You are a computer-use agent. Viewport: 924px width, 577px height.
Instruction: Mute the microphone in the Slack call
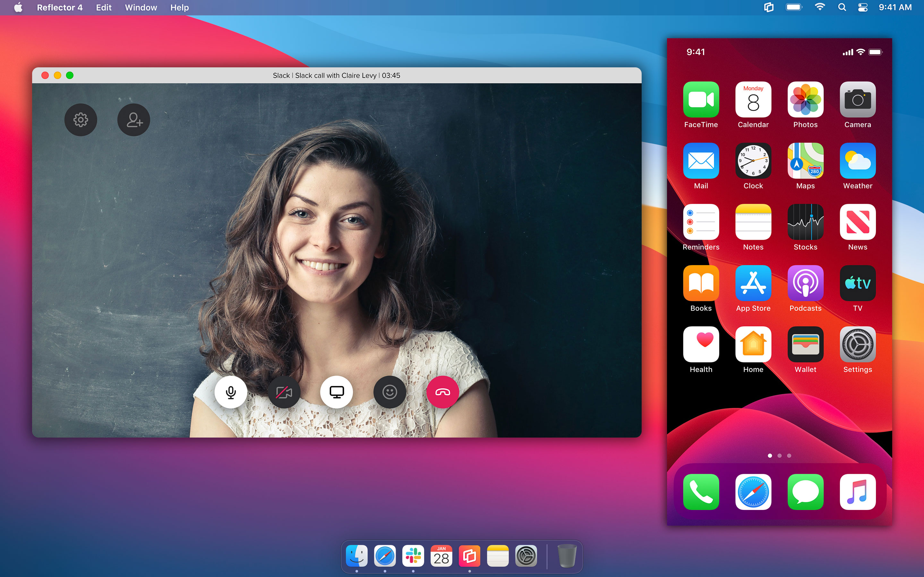pyautogui.click(x=231, y=391)
